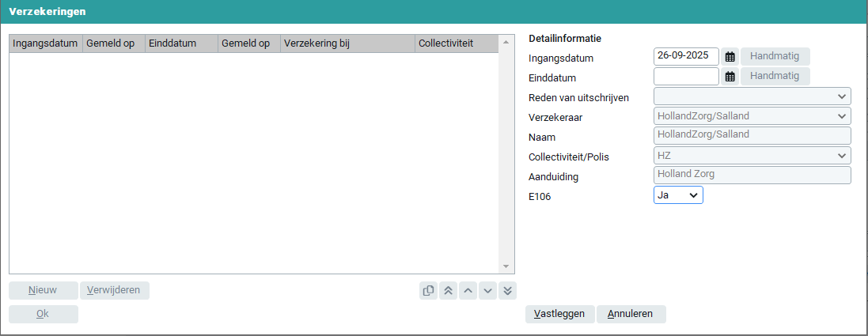Open calendar picker for Ingangsdatum

pyautogui.click(x=730, y=57)
